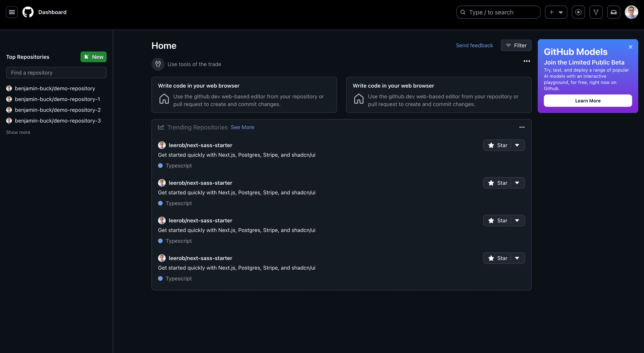Image resolution: width=644 pixels, height=353 pixels.
Task: Click the GitHub Octocat logo
Action: point(28,12)
